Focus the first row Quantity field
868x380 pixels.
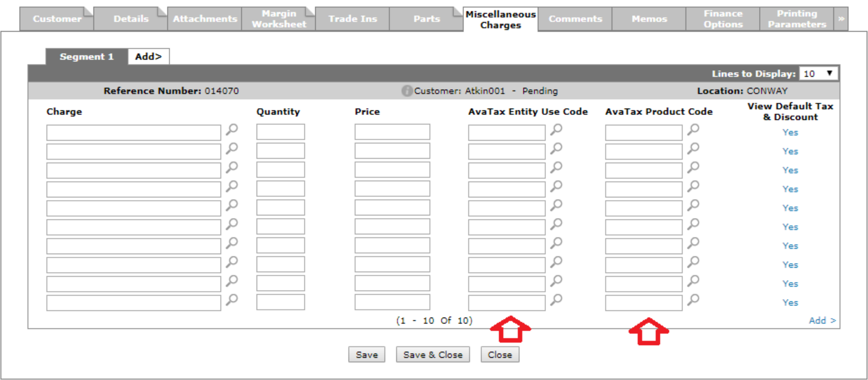281,132
